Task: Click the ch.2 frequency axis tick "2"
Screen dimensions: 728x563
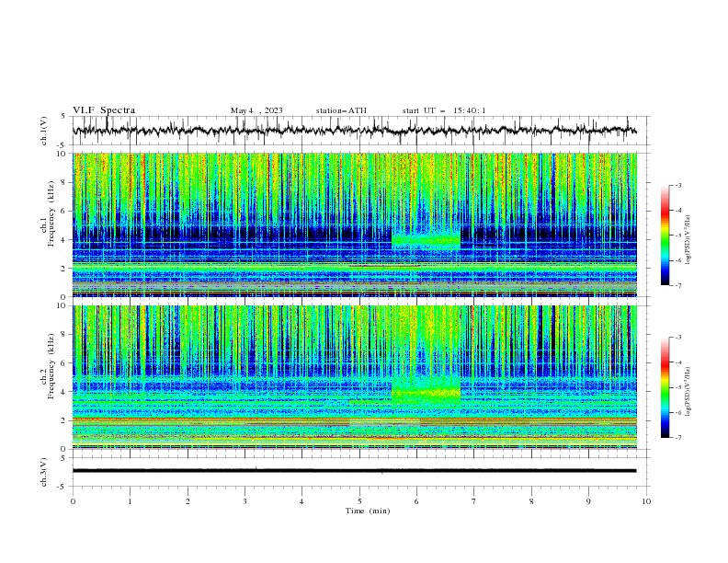Action: point(65,420)
